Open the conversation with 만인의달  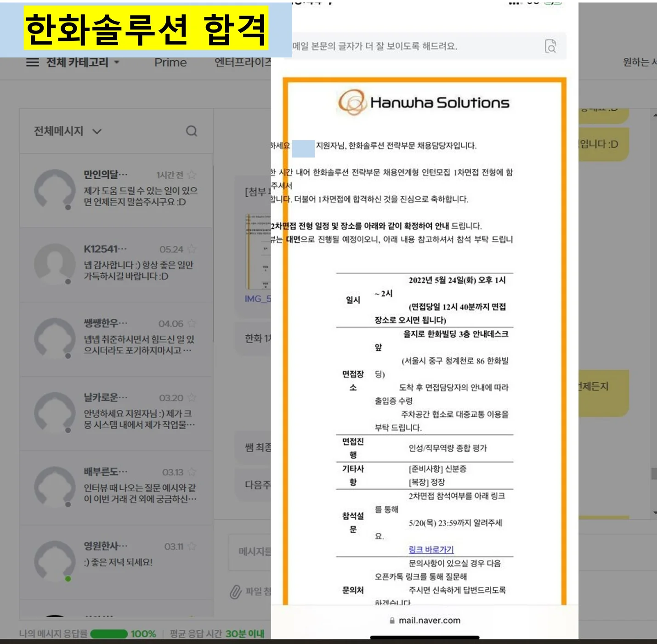click(117, 190)
